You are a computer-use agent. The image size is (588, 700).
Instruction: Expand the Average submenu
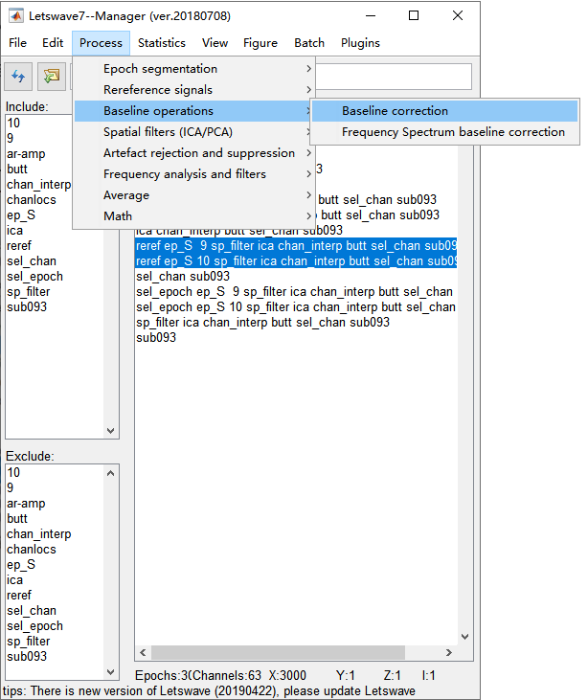point(194,195)
